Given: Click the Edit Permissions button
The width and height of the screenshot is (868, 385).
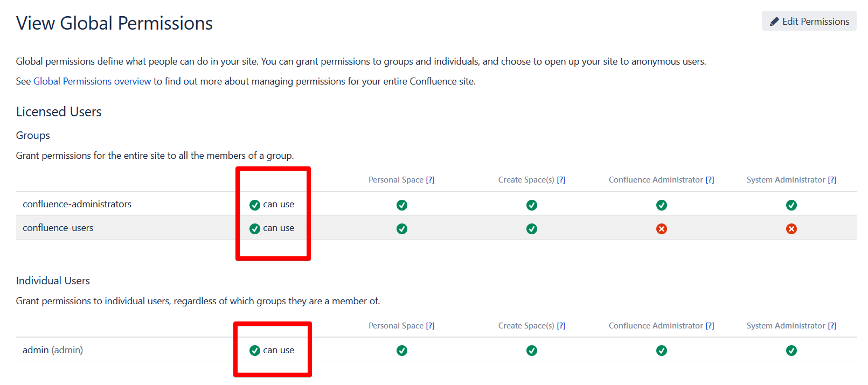Looking at the screenshot, I should click(x=809, y=21).
